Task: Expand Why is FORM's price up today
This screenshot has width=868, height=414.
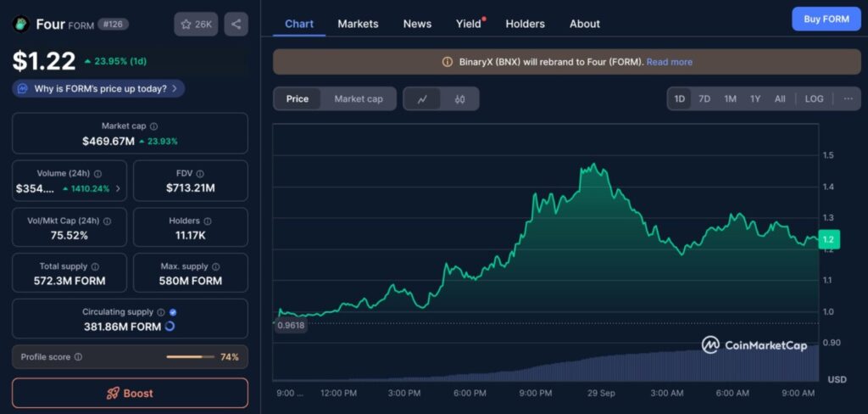Action: 98,88
